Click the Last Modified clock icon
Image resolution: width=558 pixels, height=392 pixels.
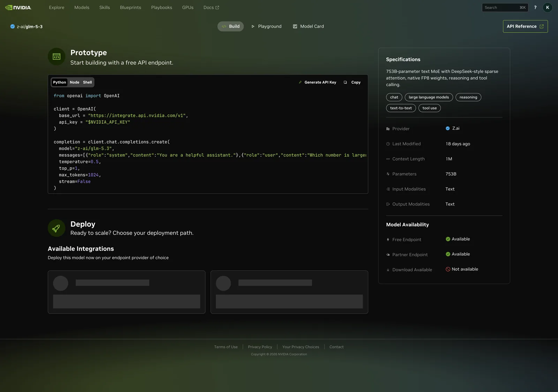(x=388, y=144)
